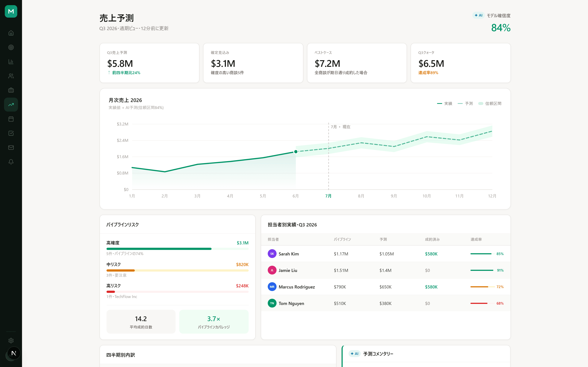
Task: Click the 7月 axis label
Action: [328, 196]
